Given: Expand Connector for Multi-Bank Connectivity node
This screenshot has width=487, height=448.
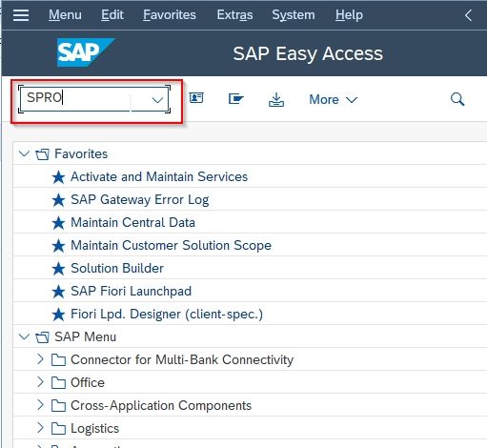Looking at the screenshot, I should 40,359.
